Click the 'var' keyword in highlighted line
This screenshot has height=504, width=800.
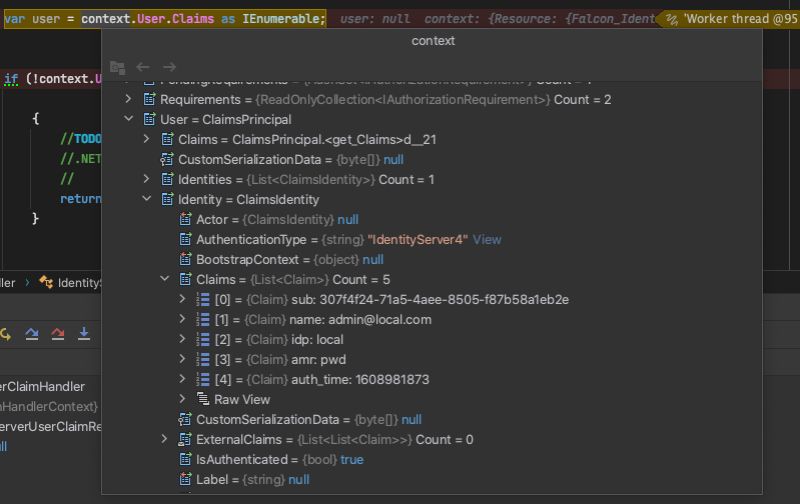click(x=14, y=19)
